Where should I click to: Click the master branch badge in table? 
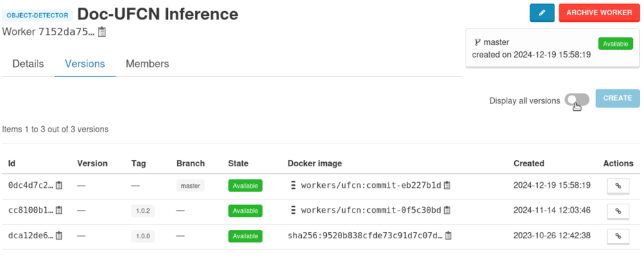coord(190,186)
